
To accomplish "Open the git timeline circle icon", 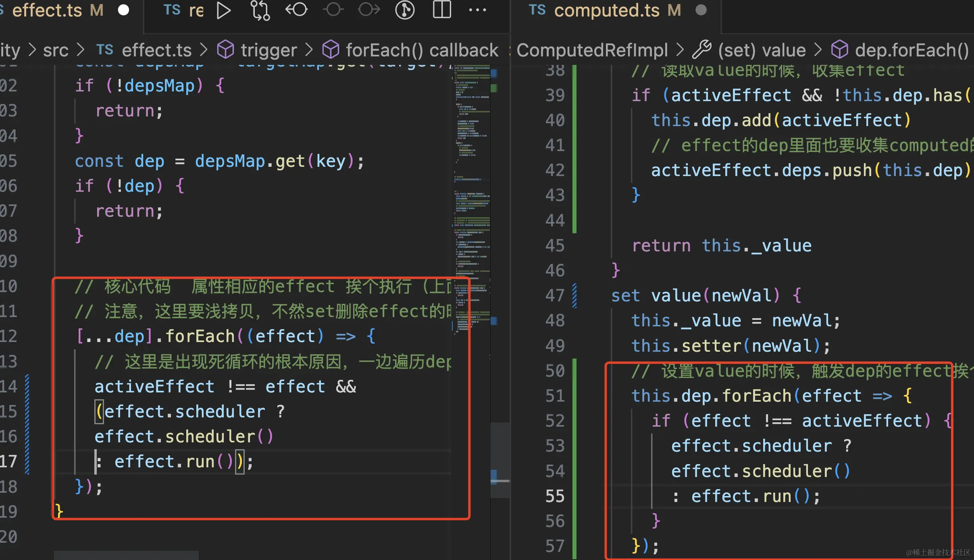I will click(x=405, y=10).
